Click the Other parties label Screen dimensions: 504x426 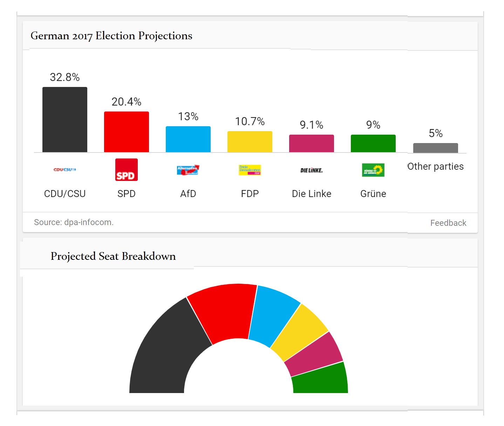pyautogui.click(x=436, y=166)
